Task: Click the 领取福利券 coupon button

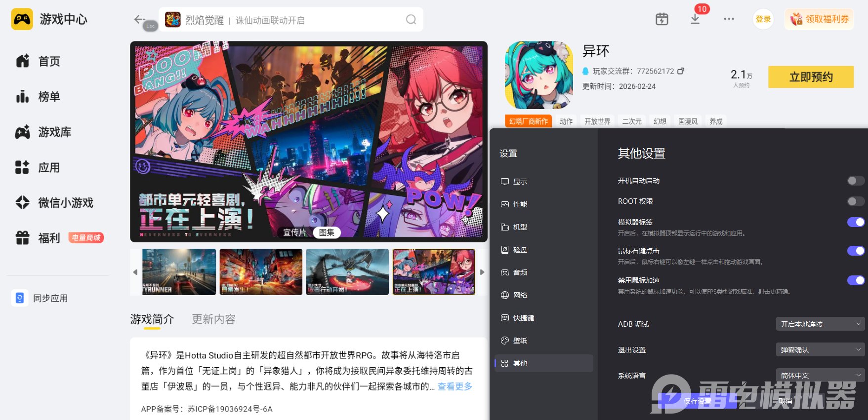Action: coord(819,19)
